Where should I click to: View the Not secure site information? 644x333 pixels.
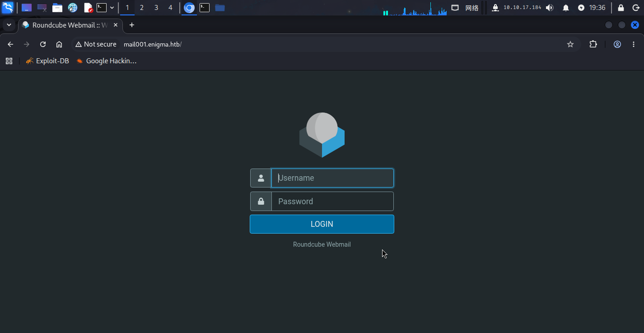click(96, 44)
